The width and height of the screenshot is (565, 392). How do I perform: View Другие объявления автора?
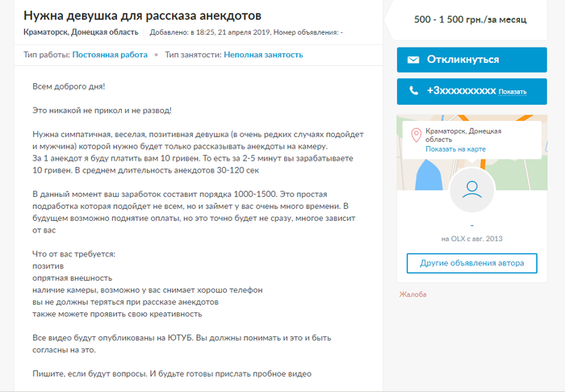(472, 263)
